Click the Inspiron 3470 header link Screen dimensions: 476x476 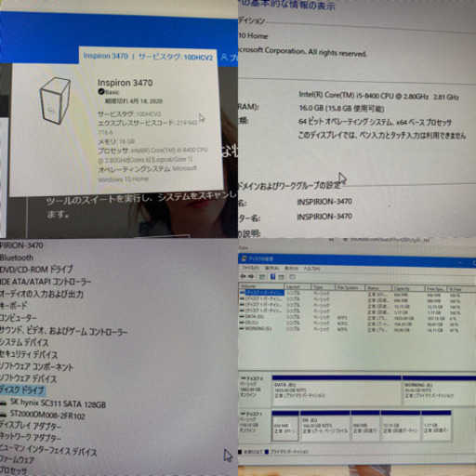[x=105, y=56]
